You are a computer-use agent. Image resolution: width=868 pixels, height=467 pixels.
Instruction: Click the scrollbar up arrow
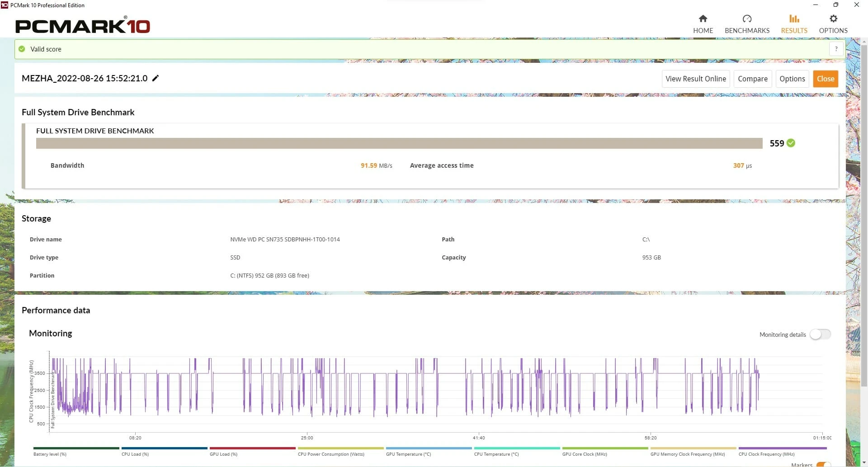coord(864,42)
